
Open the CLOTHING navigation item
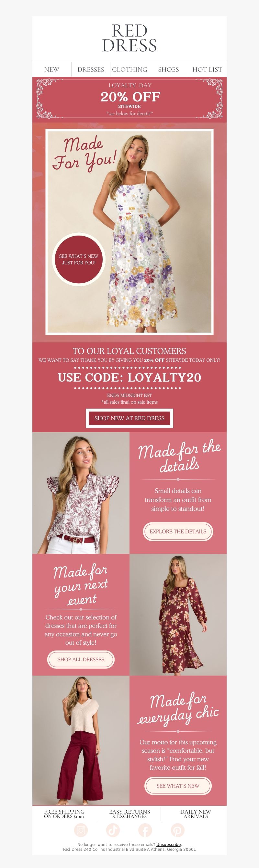click(129, 69)
